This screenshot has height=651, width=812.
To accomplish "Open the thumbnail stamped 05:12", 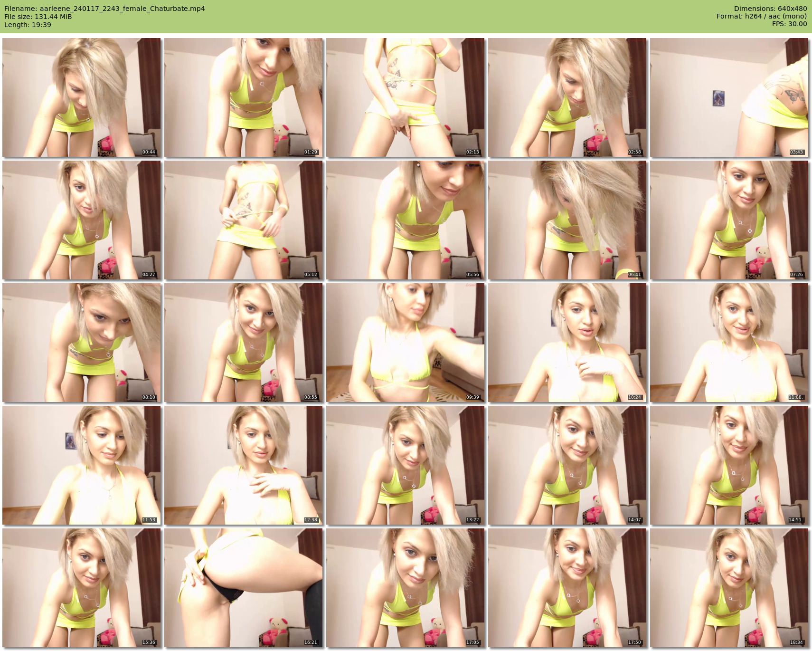I will 244,220.
